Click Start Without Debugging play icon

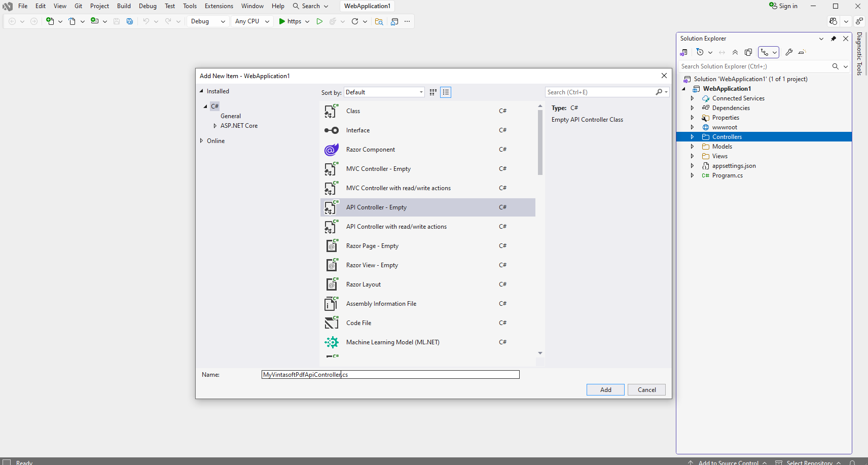coord(319,21)
